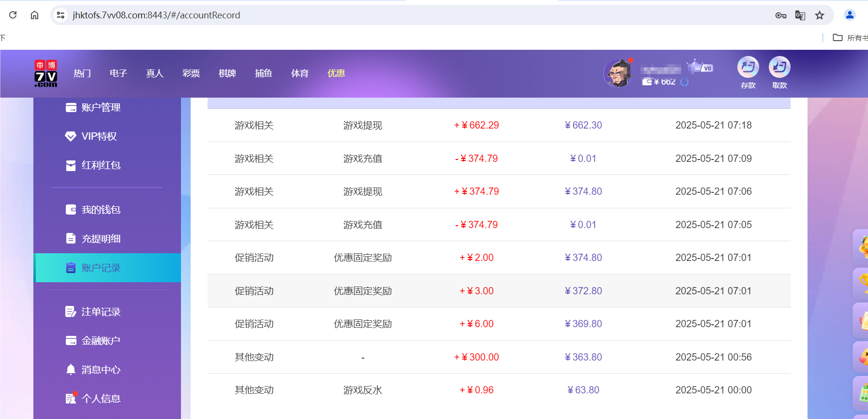This screenshot has width=868, height=419.
Task: Click the withdraw (取款) icon
Action: click(x=779, y=68)
